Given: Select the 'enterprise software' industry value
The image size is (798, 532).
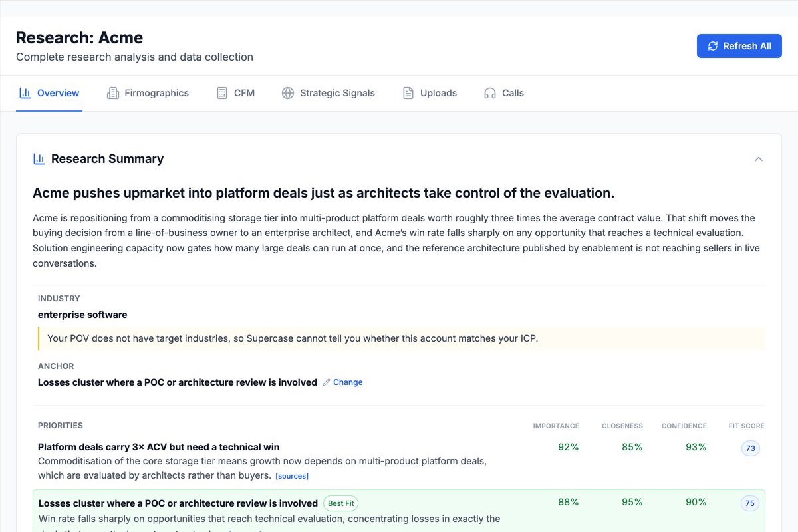Looking at the screenshot, I should point(82,315).
